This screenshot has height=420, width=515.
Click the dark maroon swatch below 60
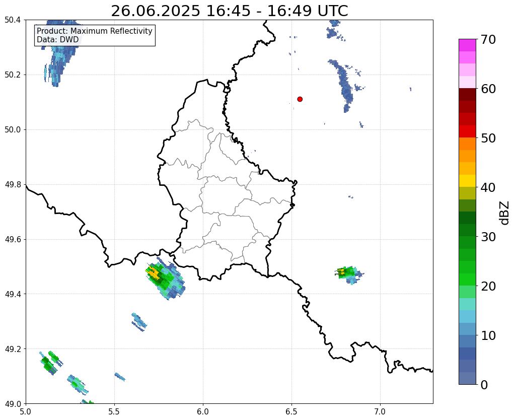467,95
